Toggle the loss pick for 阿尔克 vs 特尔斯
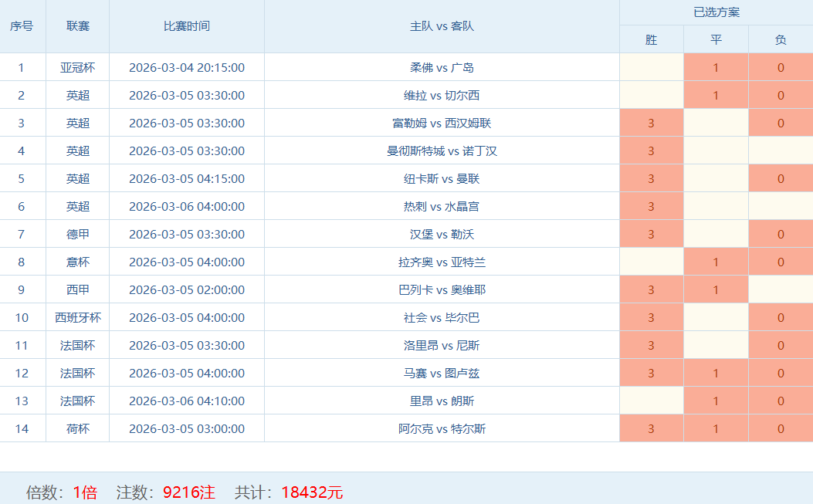Image resolution: width=813 pixels, height=504 pixels. point(781,428)
